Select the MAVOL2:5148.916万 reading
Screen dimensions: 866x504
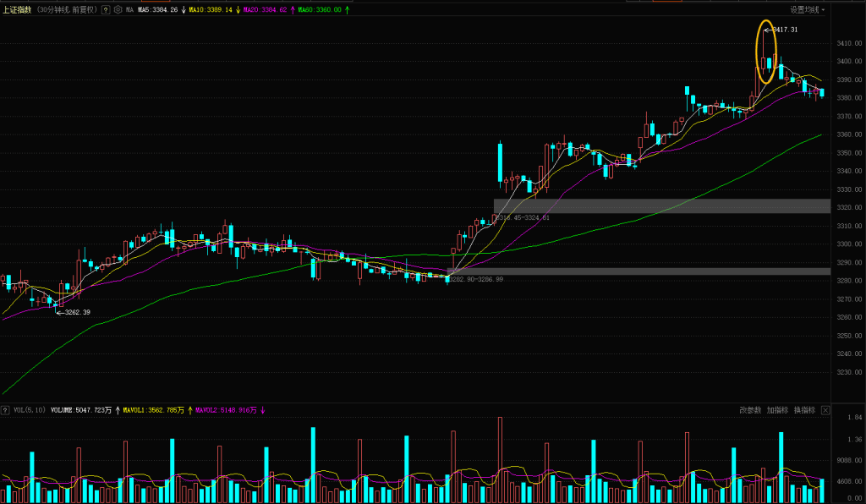[x=226, y=410]
